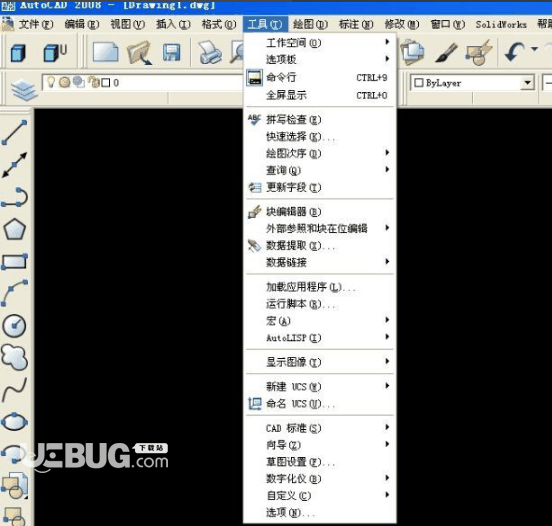
Task: Open the ByLayer color dropdown
Action: tap(527, 83)
